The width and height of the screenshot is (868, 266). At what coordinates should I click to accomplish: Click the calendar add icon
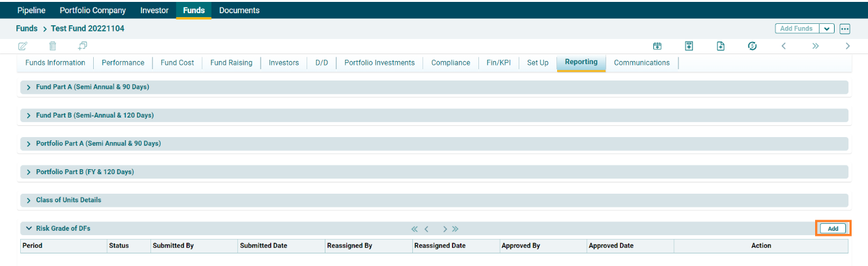(x=657, y=46)
